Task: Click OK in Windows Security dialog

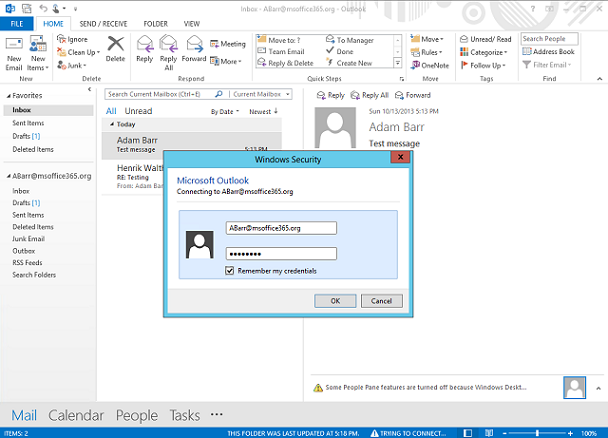Action: coord(335,301)
